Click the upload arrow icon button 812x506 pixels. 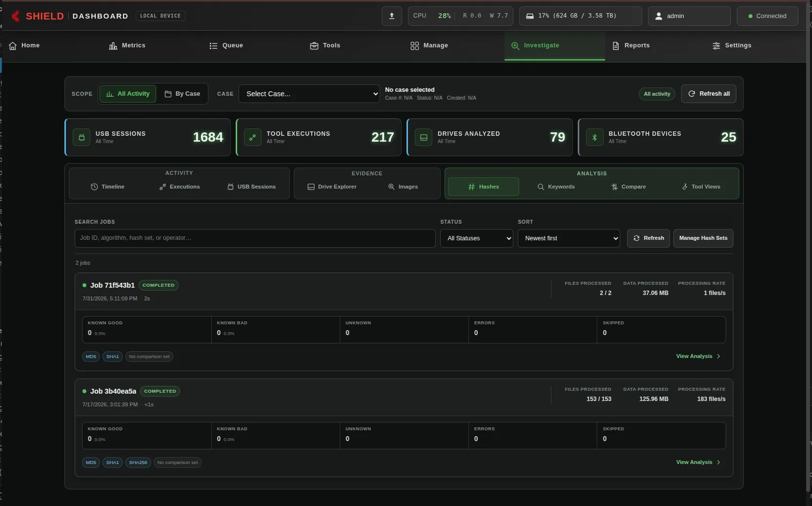[x=391, y=16]
